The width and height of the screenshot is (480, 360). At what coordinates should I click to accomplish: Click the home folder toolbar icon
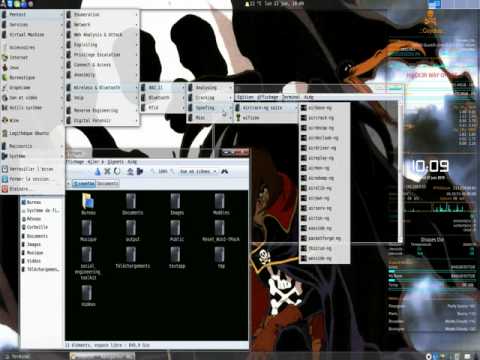tap(130, 171)
